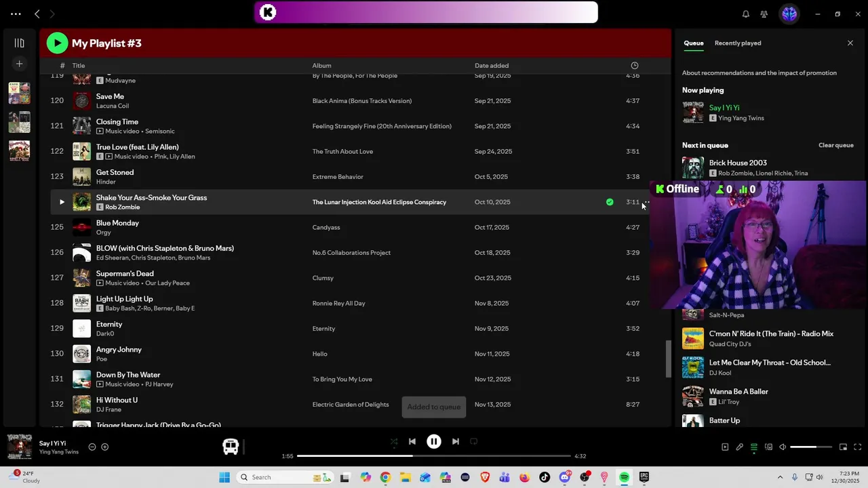Mute volume with speaker icon

pos(783,447)
